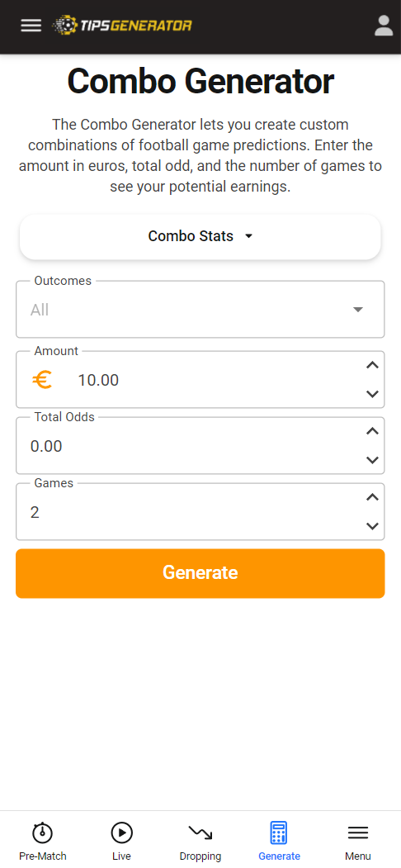Open the hamburger menu in header
Viewport: 401px width, 868px height.
[31, 26]
